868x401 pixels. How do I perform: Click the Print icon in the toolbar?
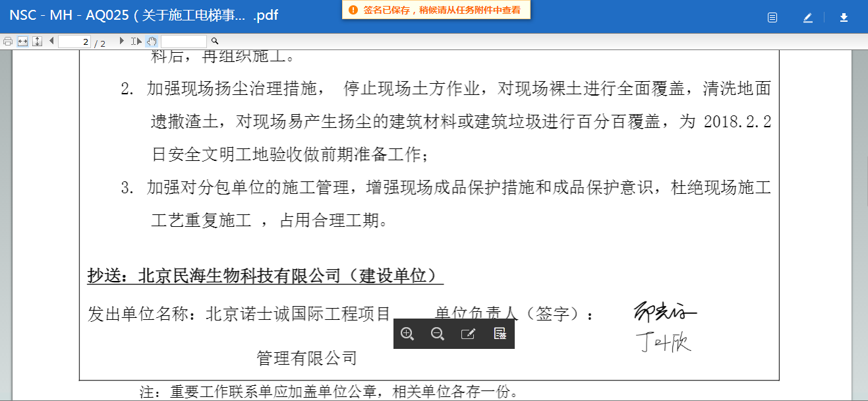(7, 40)
